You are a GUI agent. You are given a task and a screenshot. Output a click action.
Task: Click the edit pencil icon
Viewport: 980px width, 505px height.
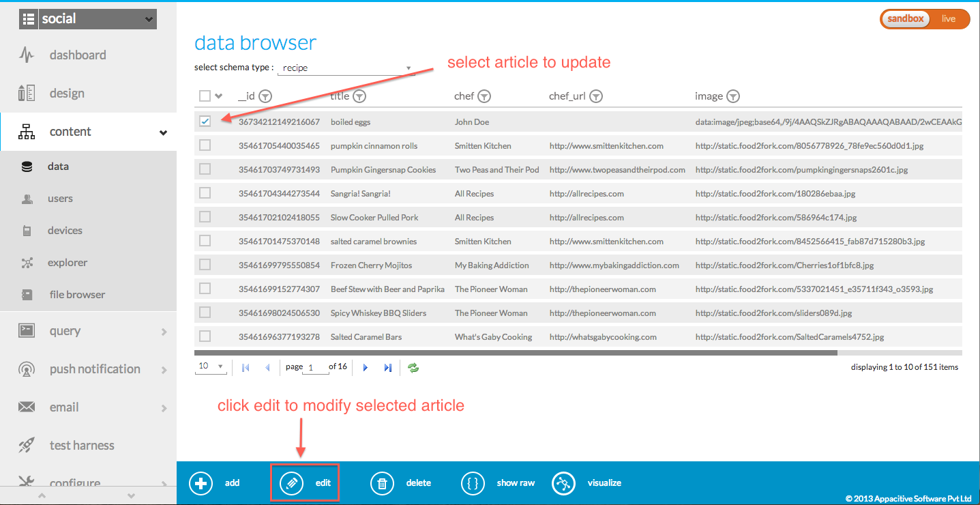tap(291, 483)
